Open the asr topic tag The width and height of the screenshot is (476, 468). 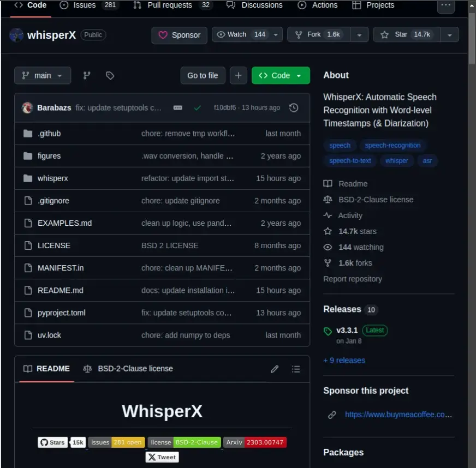427,161
